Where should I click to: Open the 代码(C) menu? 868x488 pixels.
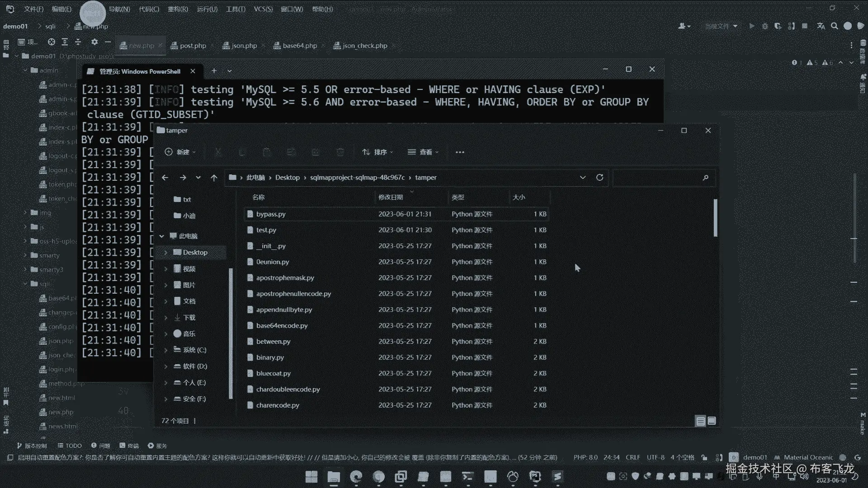pyautogui.click(x=149, y=9)
